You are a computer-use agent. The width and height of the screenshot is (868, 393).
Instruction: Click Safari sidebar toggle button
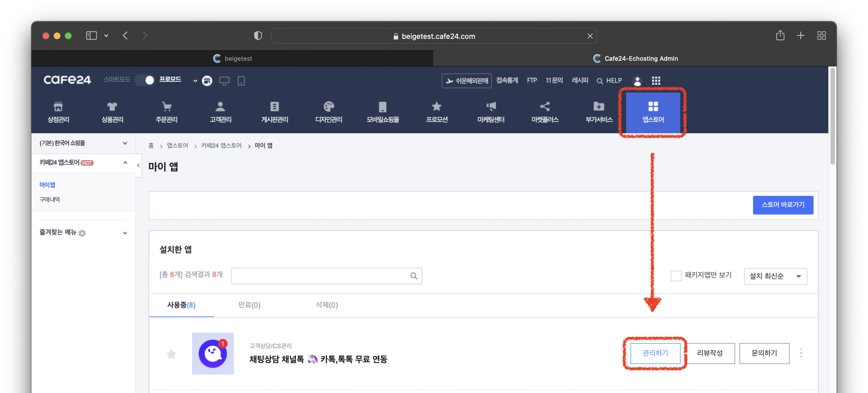91,36
